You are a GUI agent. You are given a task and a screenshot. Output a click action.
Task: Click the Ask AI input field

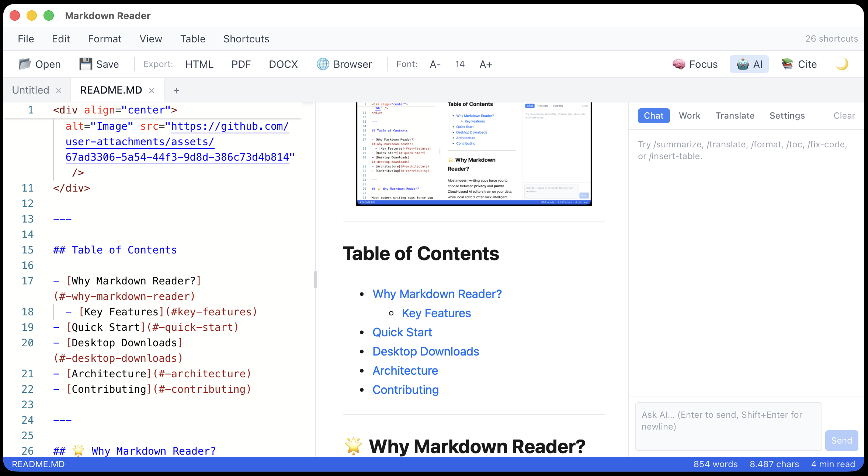[x=728, y=426]
